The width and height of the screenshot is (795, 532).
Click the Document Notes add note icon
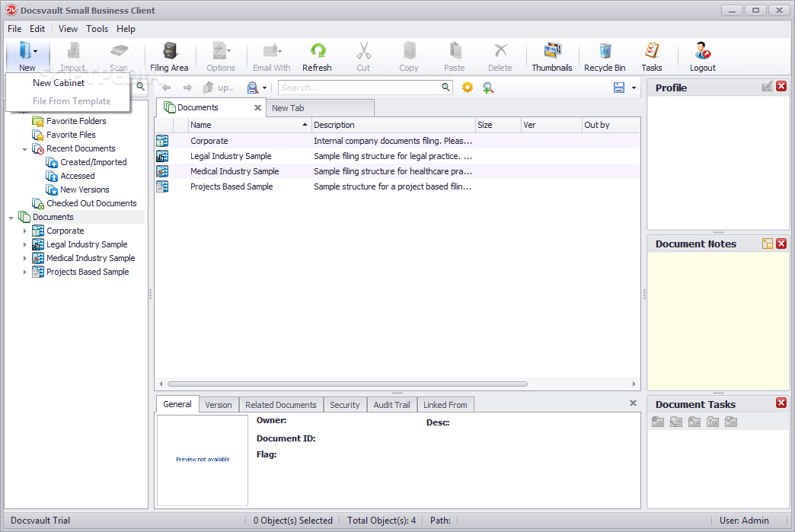coord(768,244)
